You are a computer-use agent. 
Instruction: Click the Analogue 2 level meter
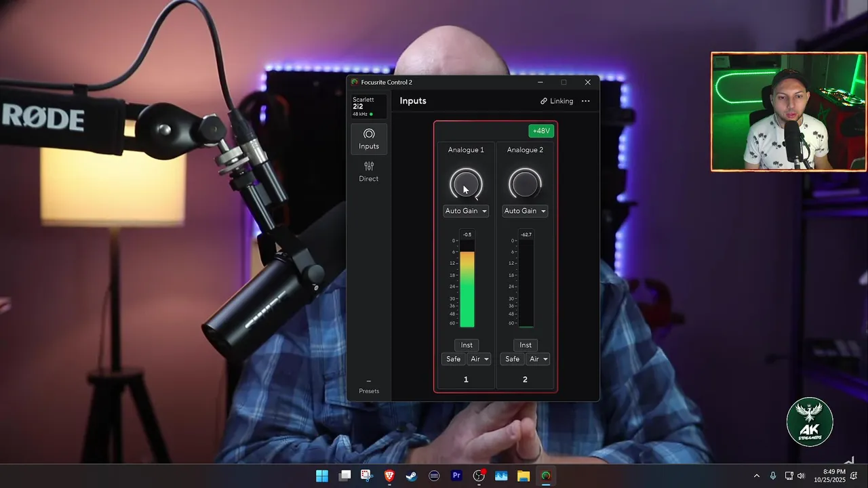pos(526,283)
